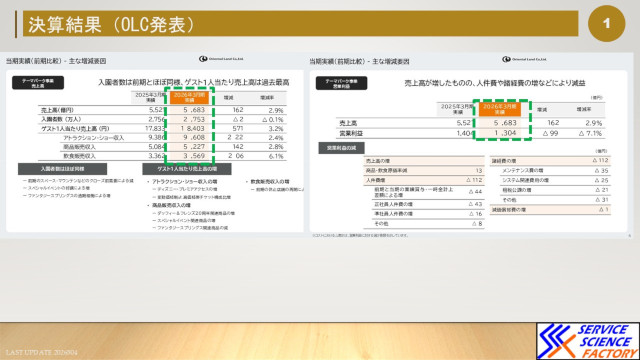
Task: Click heading 入園者数は前期とほぼ同様、ゲスト1人当たり売上高は過去最高
Action: [193, 82]
